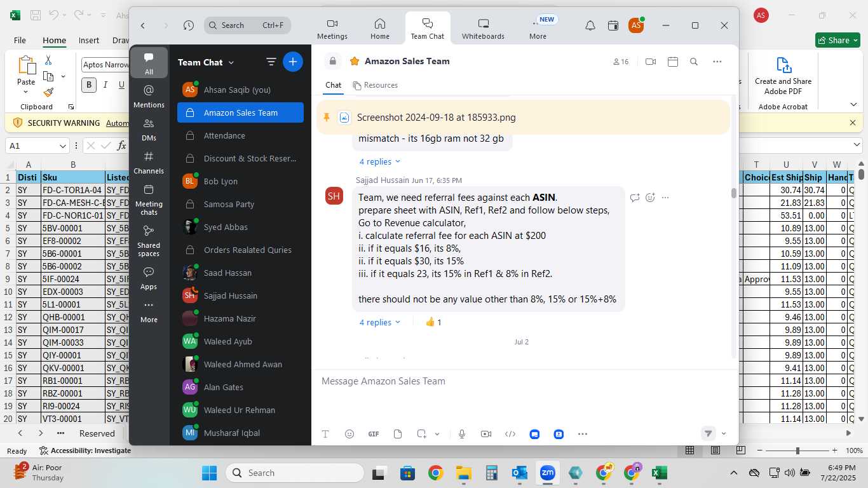Click Create and Share Adobe PDF
868x488 pixels.
tap(783, 75)
